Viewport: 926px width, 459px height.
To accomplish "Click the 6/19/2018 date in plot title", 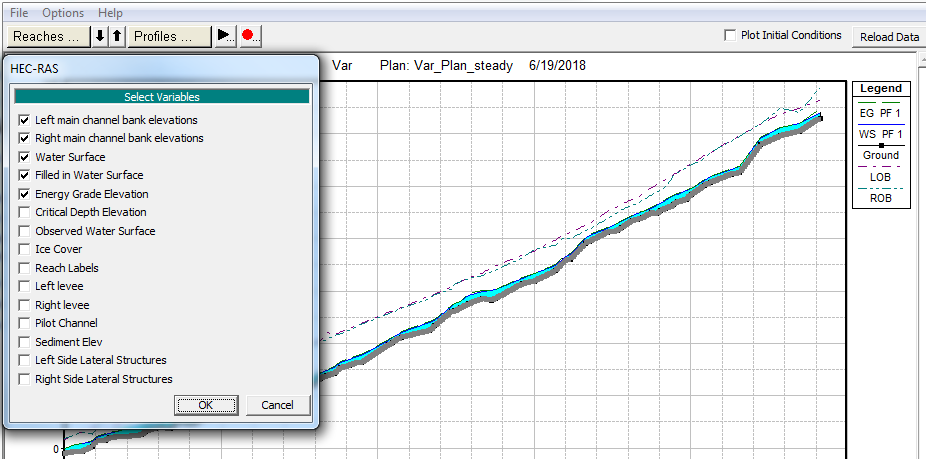I will pos(557,66).
